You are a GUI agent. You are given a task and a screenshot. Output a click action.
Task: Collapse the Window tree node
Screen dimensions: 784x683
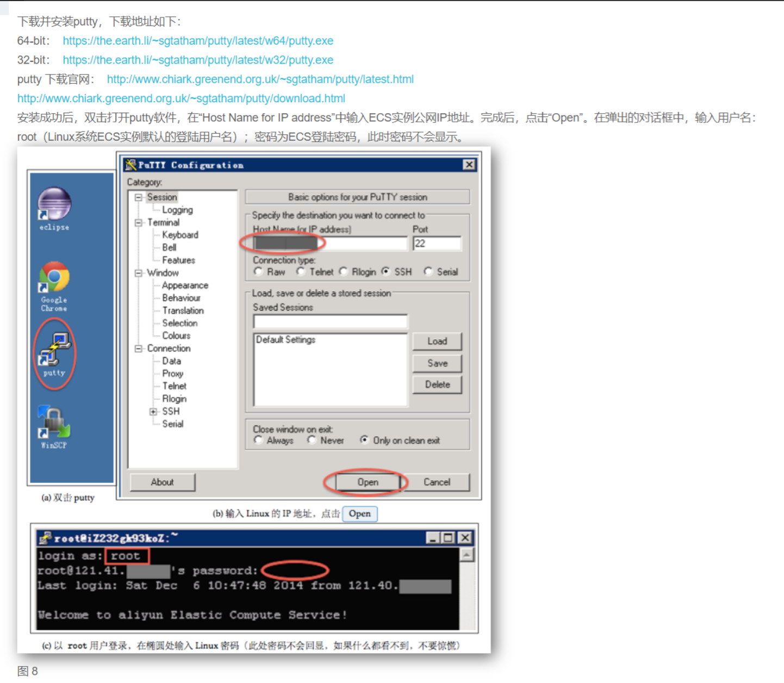point(139,272)
